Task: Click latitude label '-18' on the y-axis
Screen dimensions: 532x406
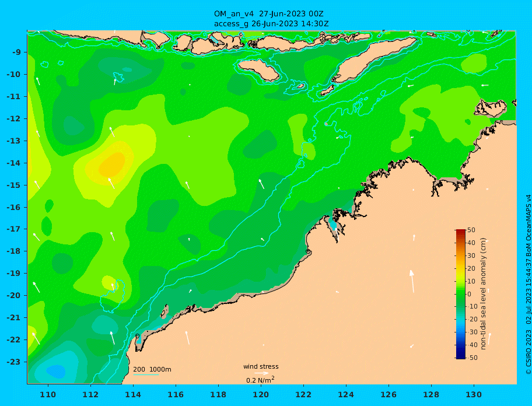Action: 13,251
